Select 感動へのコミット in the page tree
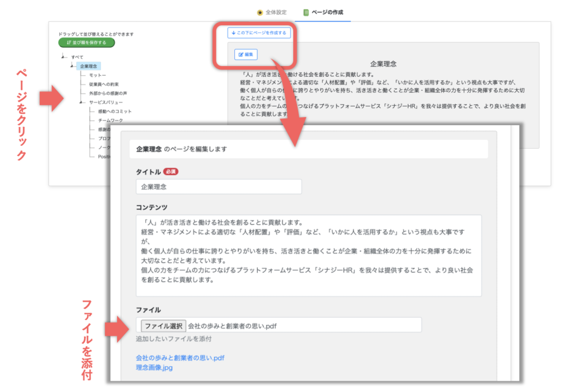574x392 pixels. point(115,111)
